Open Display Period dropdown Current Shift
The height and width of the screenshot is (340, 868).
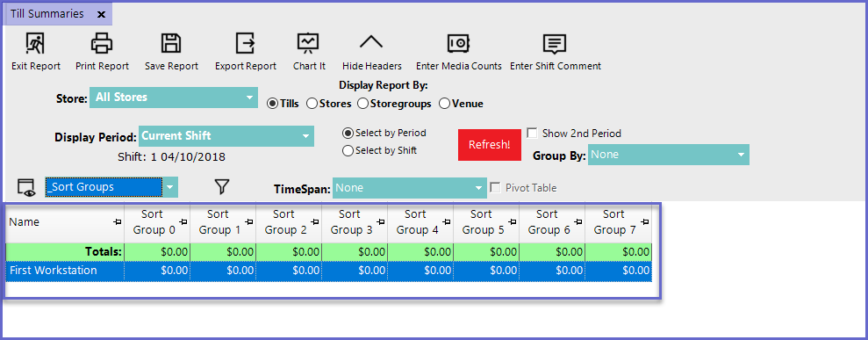click(x=226, y=136)
